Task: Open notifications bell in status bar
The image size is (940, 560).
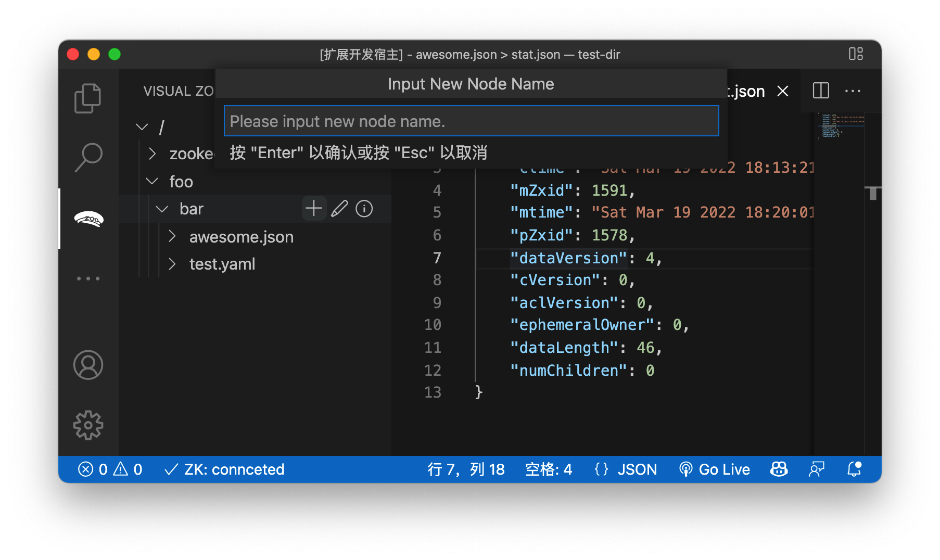Action: tap(854, 469)
